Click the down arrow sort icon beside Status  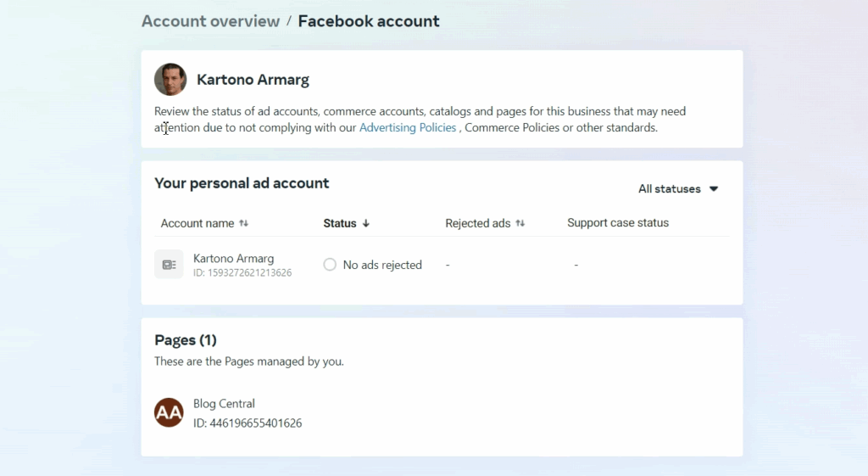(366, 224)
